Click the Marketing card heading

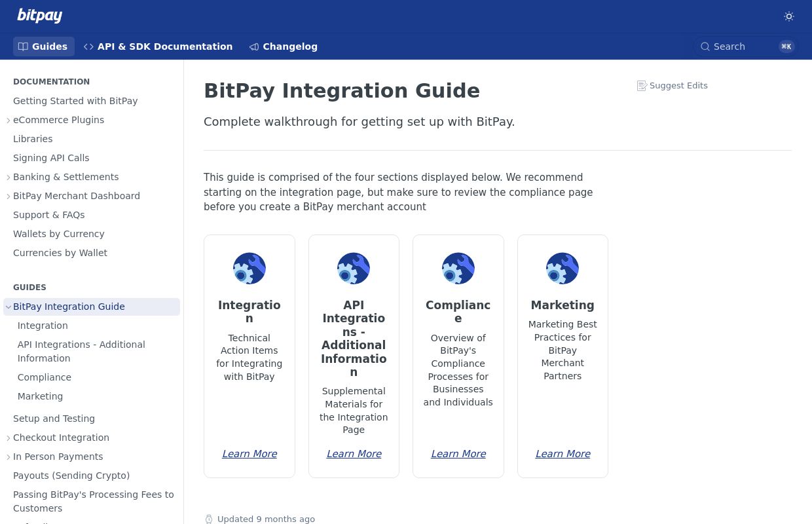coord(563,305)
